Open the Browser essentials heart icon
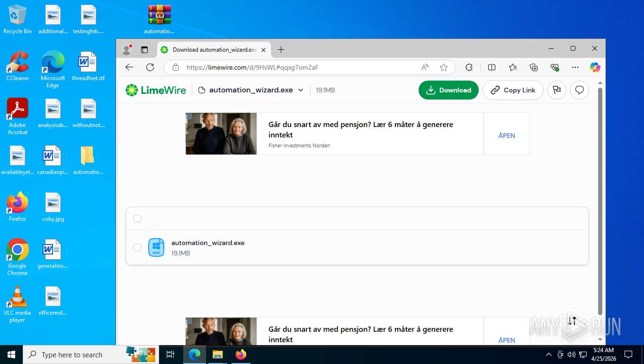Screen dimensions: 644x364 555,67
